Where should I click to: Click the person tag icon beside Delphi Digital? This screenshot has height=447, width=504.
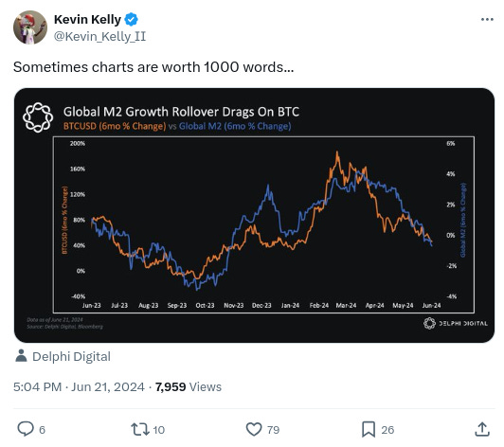point(21,356)
